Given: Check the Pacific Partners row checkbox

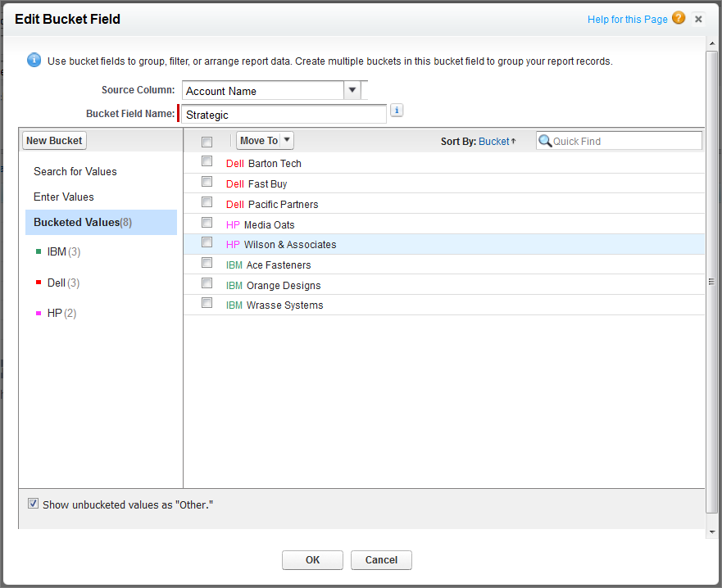Looking at the screenshot, I should 207,202.
